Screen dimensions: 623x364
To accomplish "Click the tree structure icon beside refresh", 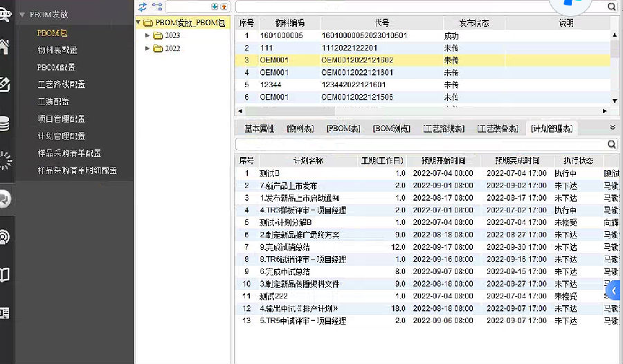I will (x=157, y=6).
